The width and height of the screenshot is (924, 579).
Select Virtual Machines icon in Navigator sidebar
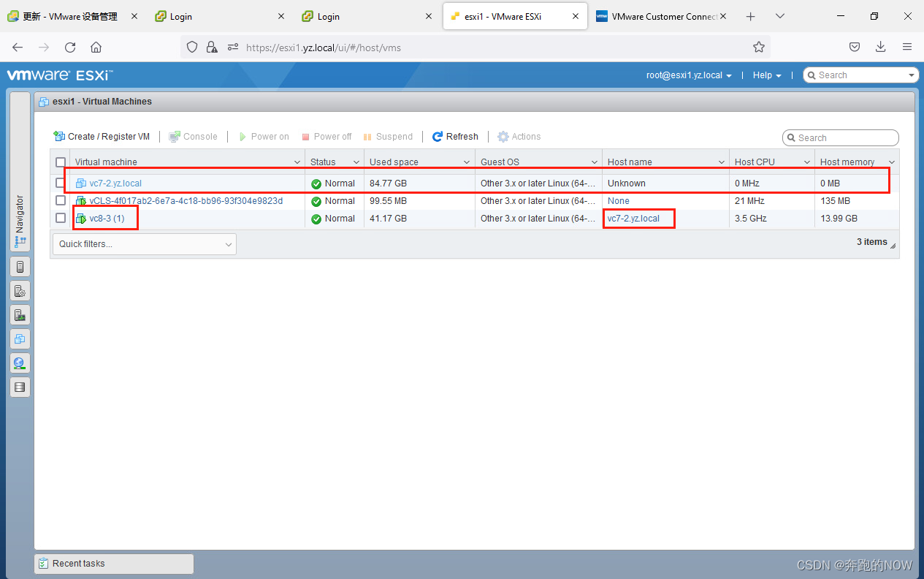click(x=20, y=338)
